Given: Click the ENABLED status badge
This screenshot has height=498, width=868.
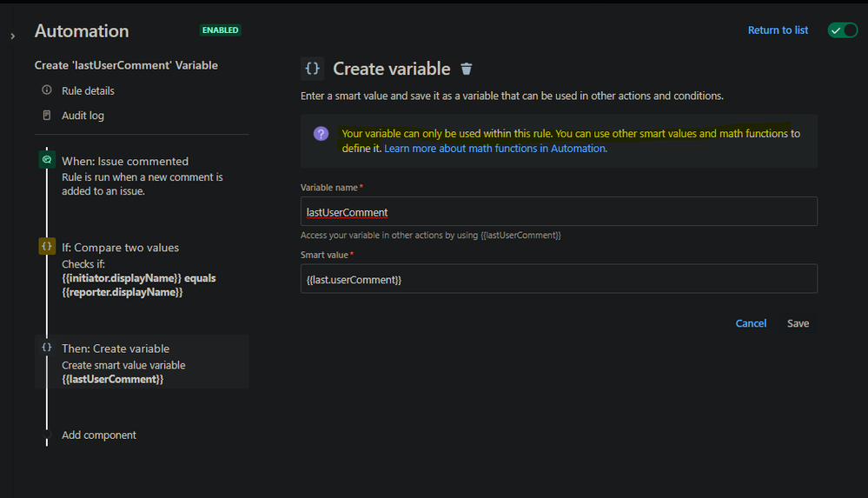Looking at the screenshot, I should pyautogui.click(x=221, y=30).
